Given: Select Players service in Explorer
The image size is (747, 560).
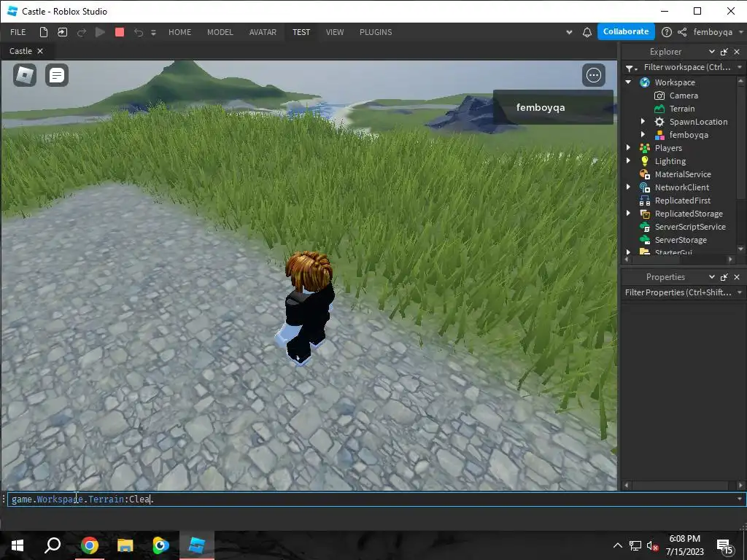Looking at the screenshot, I should [668, 148].
